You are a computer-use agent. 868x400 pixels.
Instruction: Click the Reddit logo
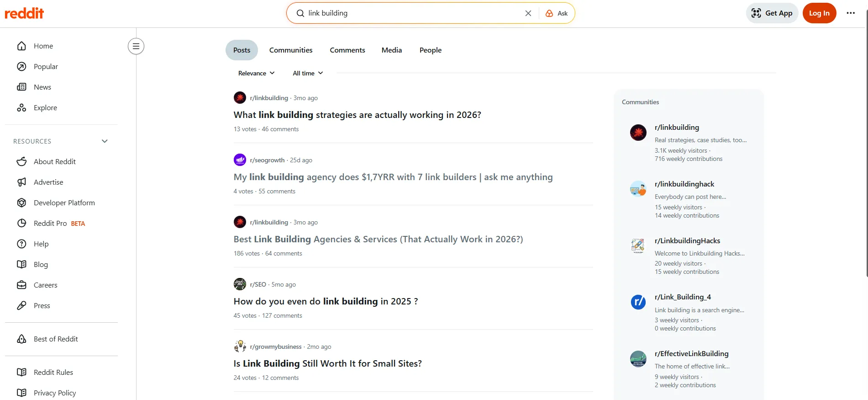tap(24, 13)
